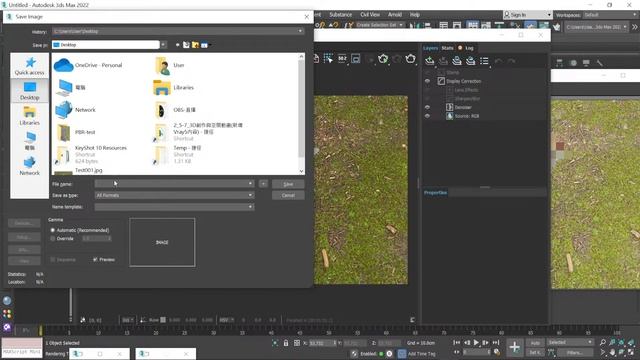Viewport: 640px width, 360px height.
Task: Create a new folder in Save dialog
Action: tap(195, 45)
